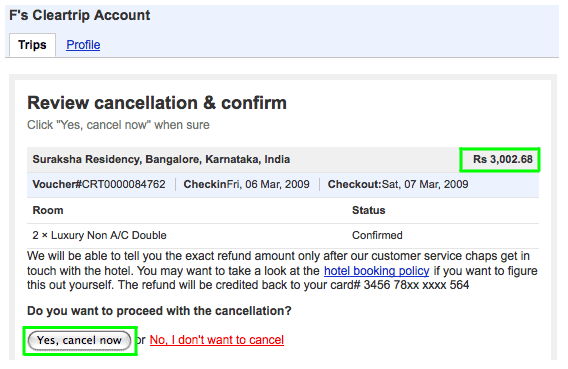
Task: Click the checkout date Sat, 07 Mar, 2009
Action: (425, 184)
